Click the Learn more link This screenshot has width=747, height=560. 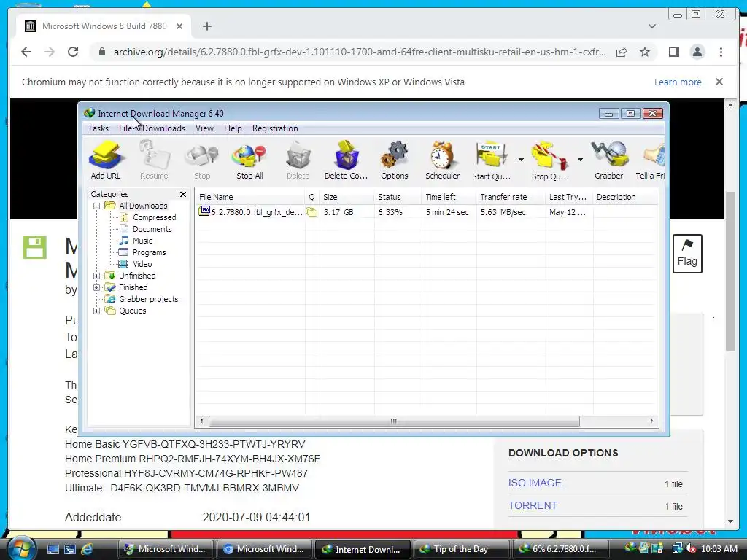[678, 82]
